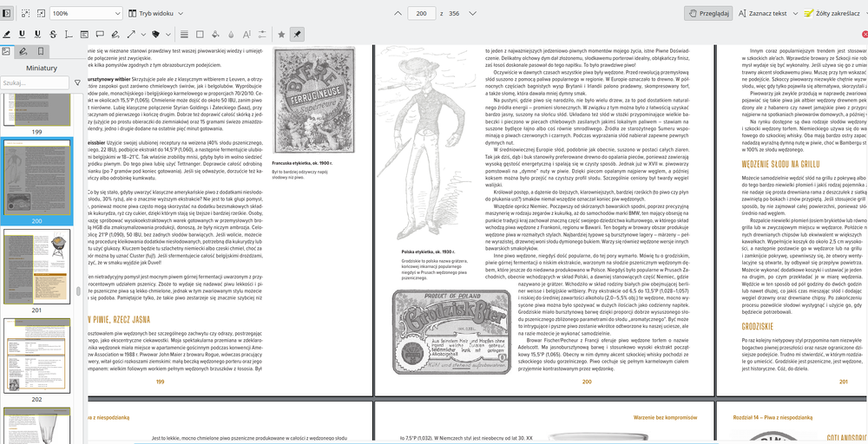Select the Przeglądaj browse tool
The image size is (868, 444).
[x=708, y=14]
